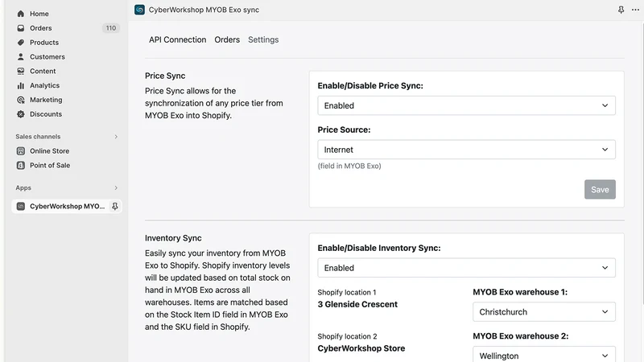Click 'CyberWorkshop MYOB Exo sync' header title
Viewport: 644px width, 362px height.
click(204, 10)
